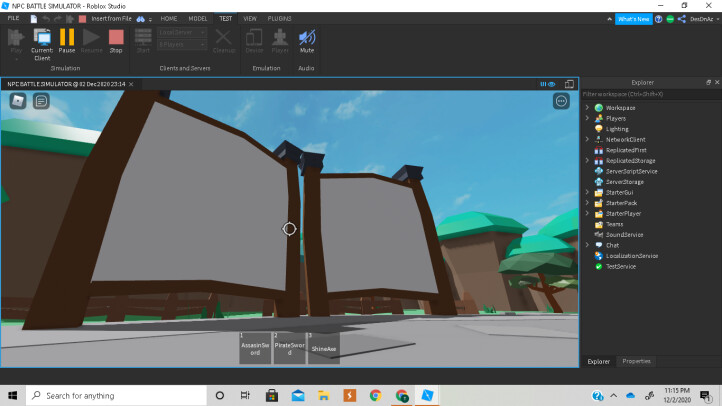Open Google Chrome from the taskbar
The width and height of the screenshot is (722, 406).
pos(375,395)
